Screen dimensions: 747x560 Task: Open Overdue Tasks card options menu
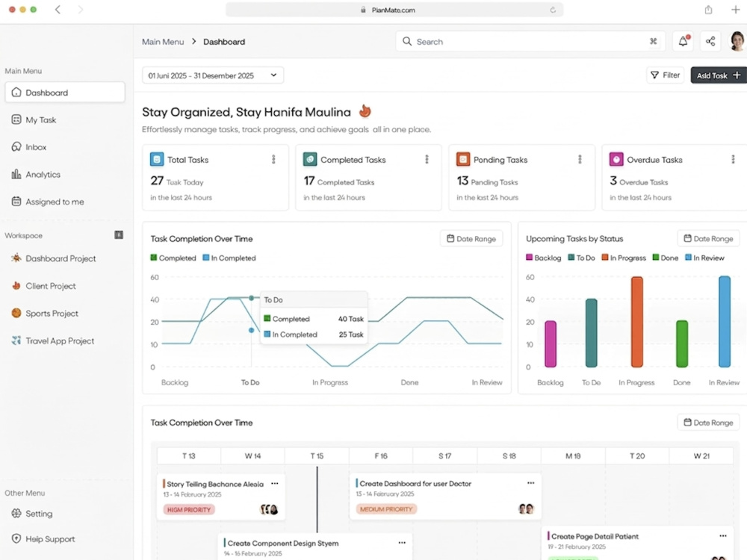tap(734, 159)
